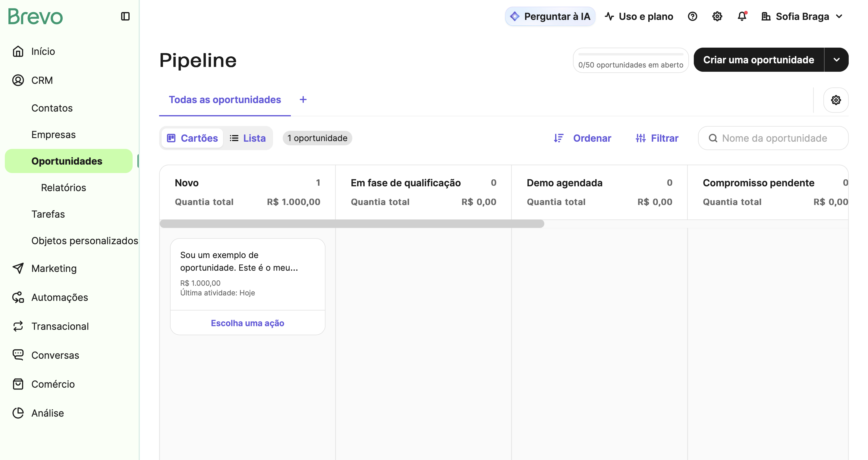Switch to Cartões card view
This screenshot has width=868, height=460.
point(192,138)
